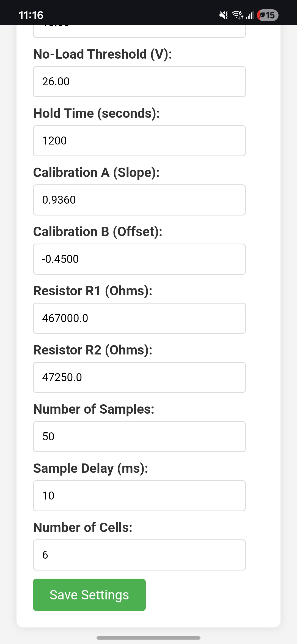The height and width of the screenshot is (644, 297).
Task: Select the Number of Samples input field
Action: [x=139, y=436]
